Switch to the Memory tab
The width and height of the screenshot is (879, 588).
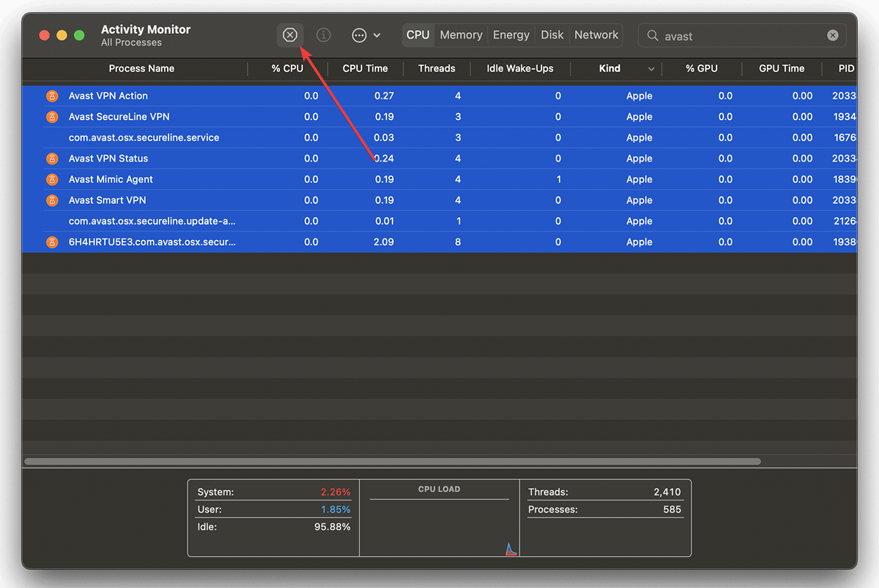tap(461, 35)
